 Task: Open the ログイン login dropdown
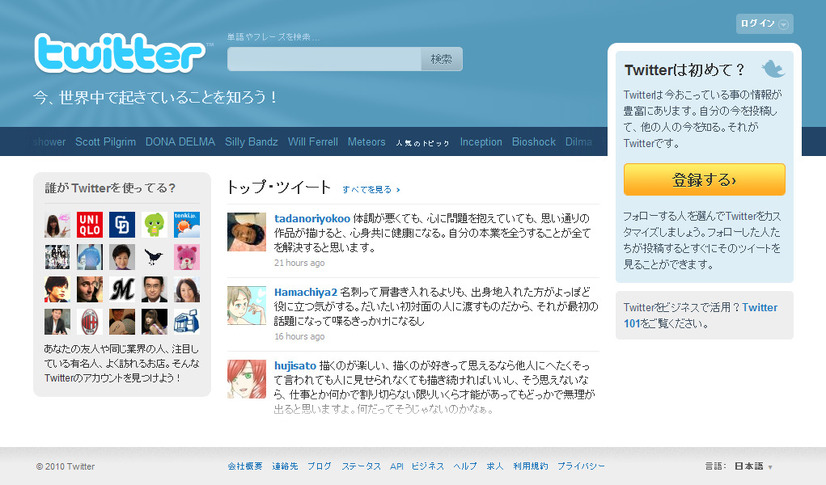pos(764,24)
